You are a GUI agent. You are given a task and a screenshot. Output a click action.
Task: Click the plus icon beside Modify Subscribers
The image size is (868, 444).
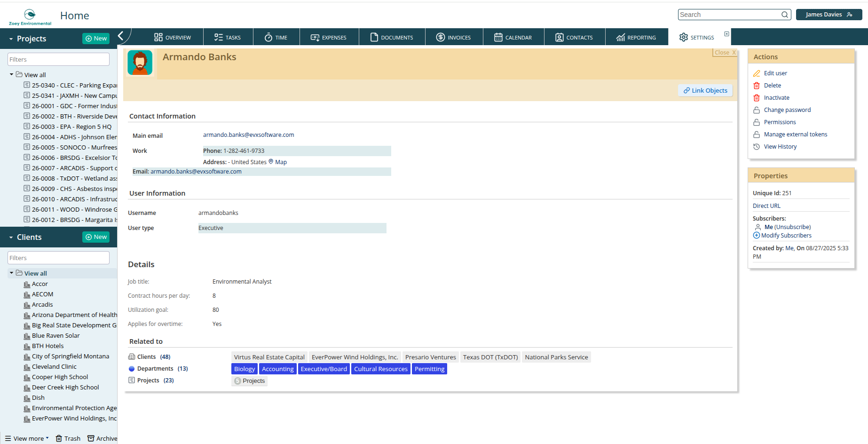[x=757, y=235]
